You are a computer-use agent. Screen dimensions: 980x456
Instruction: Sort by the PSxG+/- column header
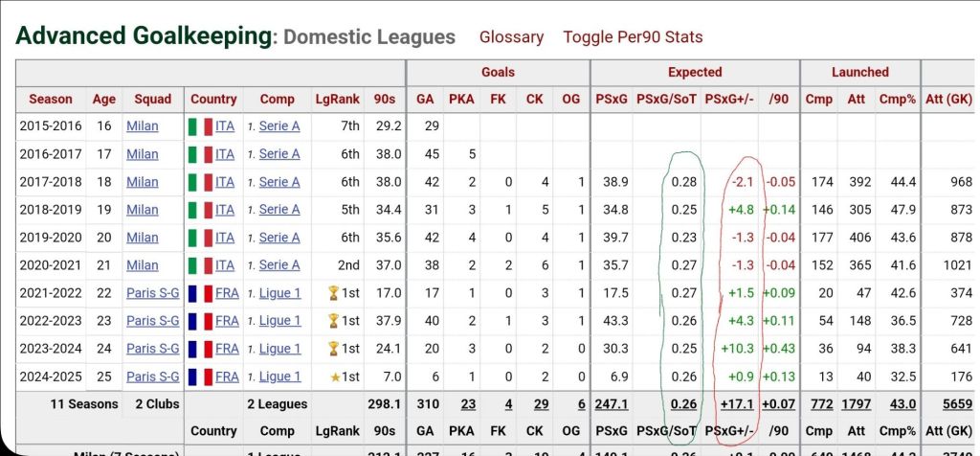[x=728, y=99]
